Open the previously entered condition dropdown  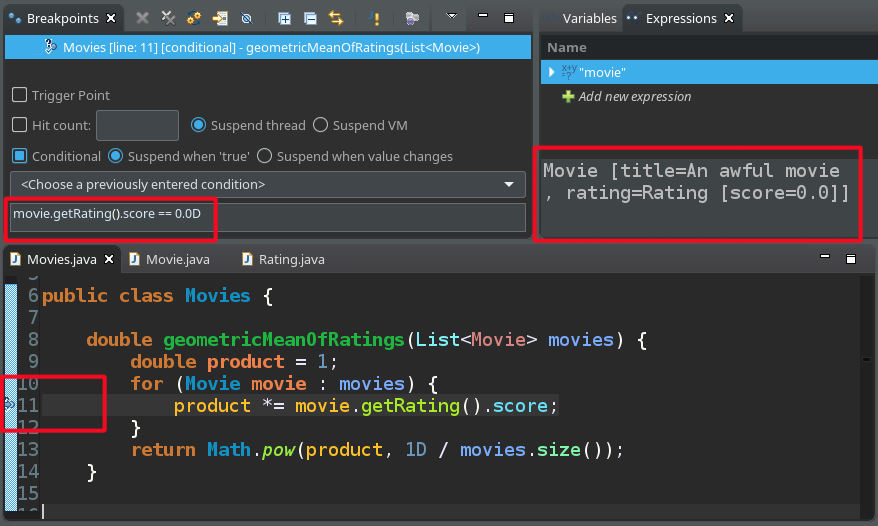[268, 184]
